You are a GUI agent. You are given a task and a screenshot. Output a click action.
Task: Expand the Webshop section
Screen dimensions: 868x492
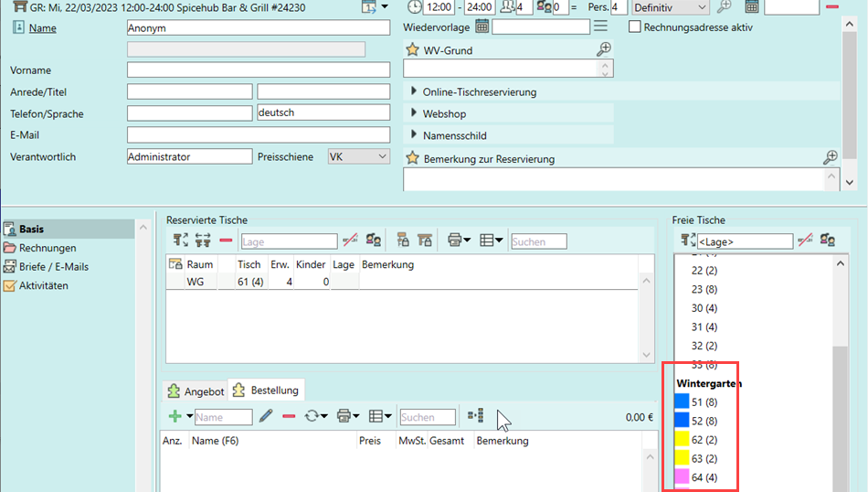(414, 113)
